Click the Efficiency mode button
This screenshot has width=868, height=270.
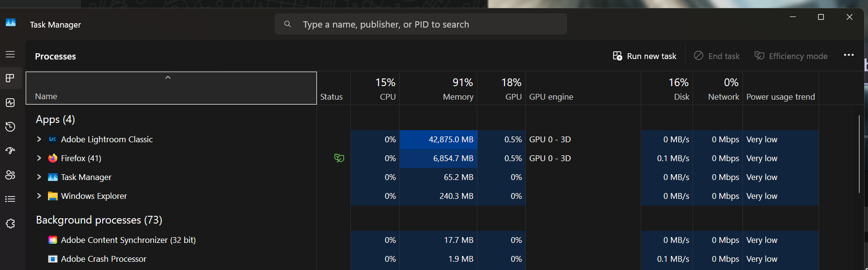click(x=791, y=56)
